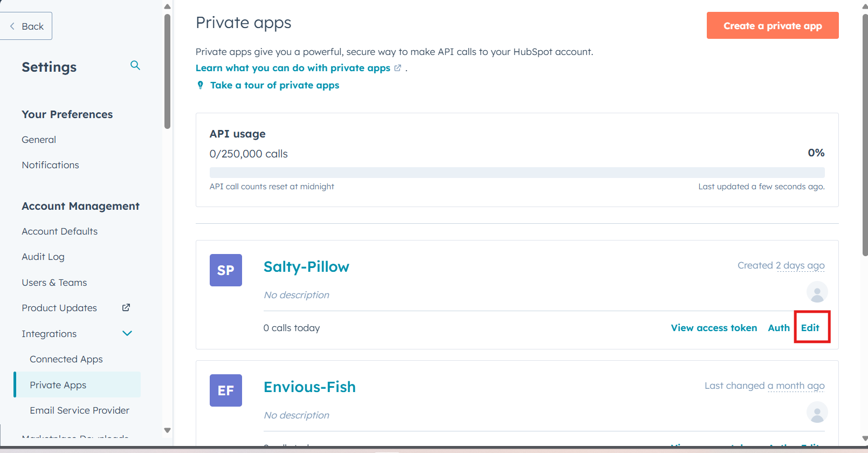Click the Envious-Fish creator user avatar
The height and width of the screenshot is (453, 868).
tap(817, 413)
